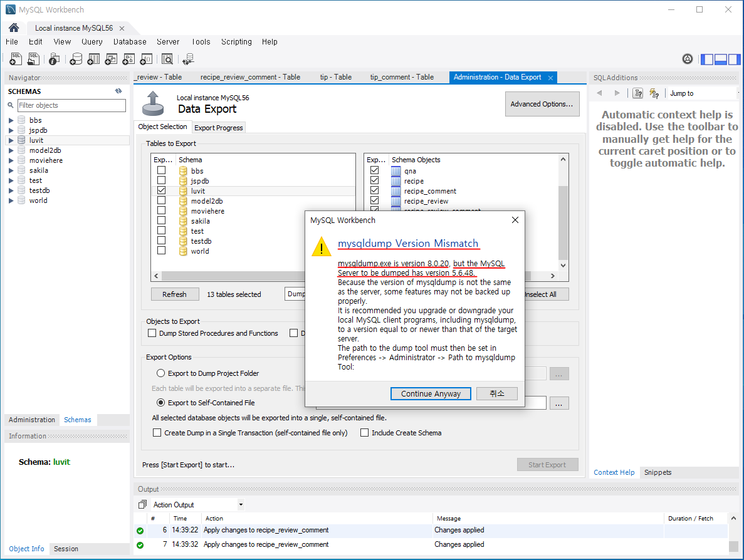
Task: Enable Include Create Schema option
Action: (364, 432)
